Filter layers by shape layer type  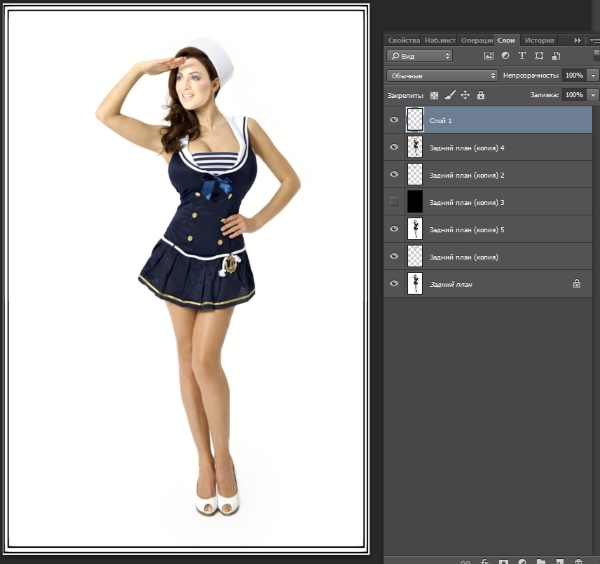pyautogui.click(x=540, y=56)
